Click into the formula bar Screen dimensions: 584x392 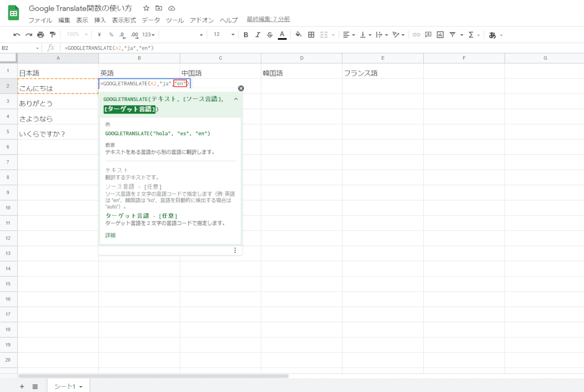(322, 48)
